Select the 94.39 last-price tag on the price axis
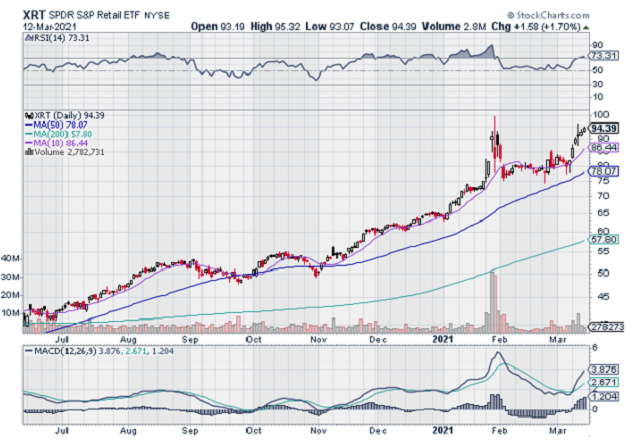The height and width of the screenshot is (442, 630). [x=603, y=129]
